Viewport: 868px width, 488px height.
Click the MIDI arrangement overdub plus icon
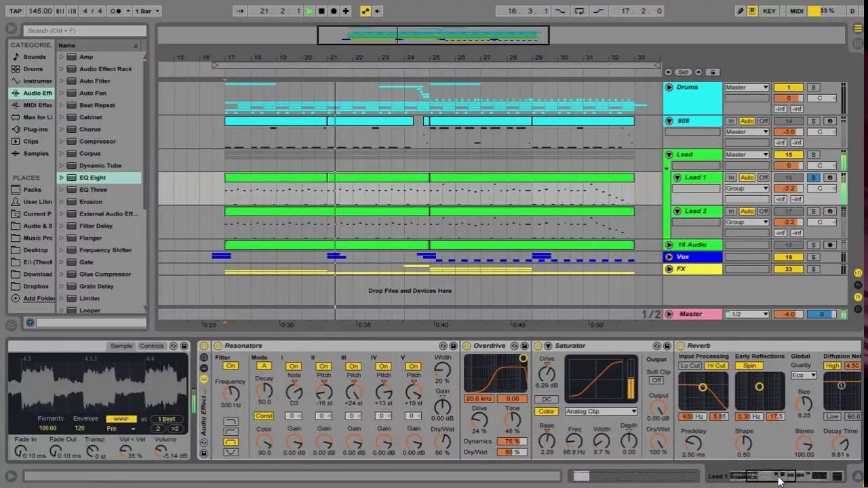point(345,10)
